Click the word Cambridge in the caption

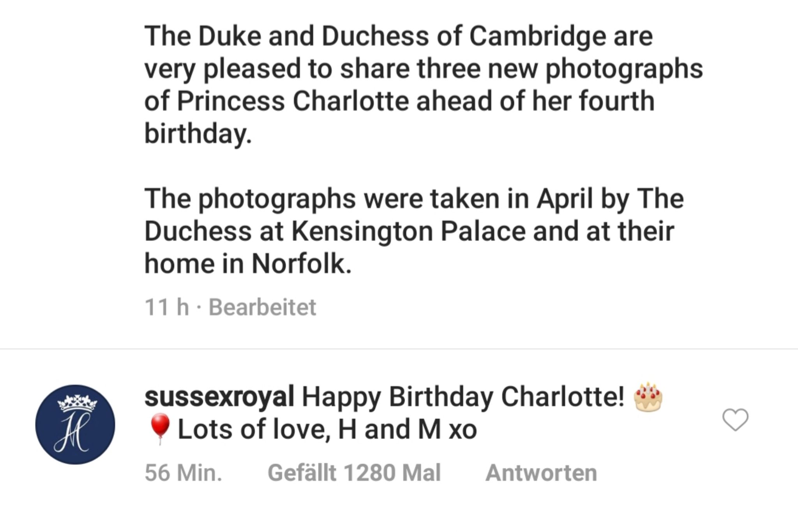pyautogui.click(x=537, y=36)
